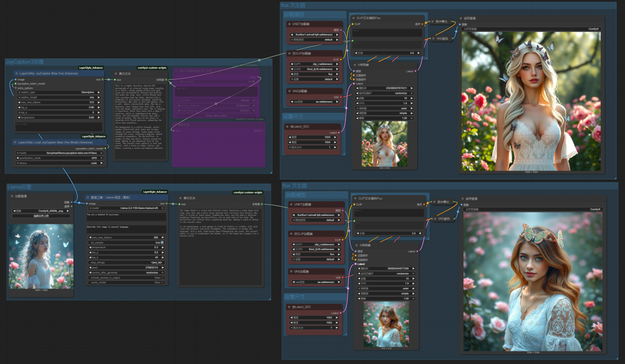
Task: Click saved image of auburn-haired woman in blue dress
Action: [533, 281]
